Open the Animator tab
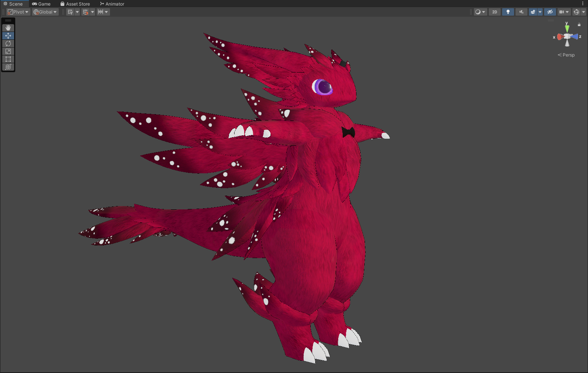 coord(112,4)
